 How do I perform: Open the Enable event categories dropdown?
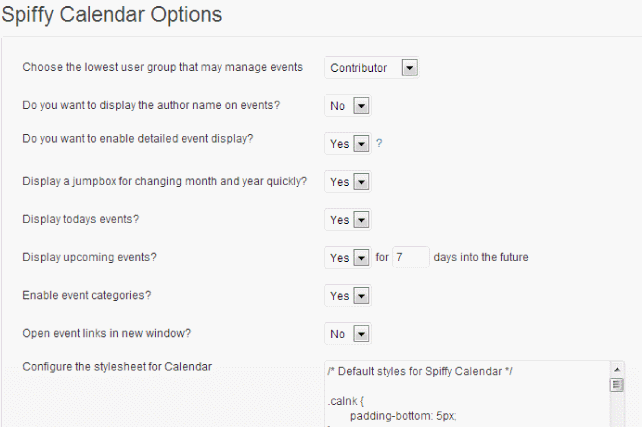click(348, 296)
